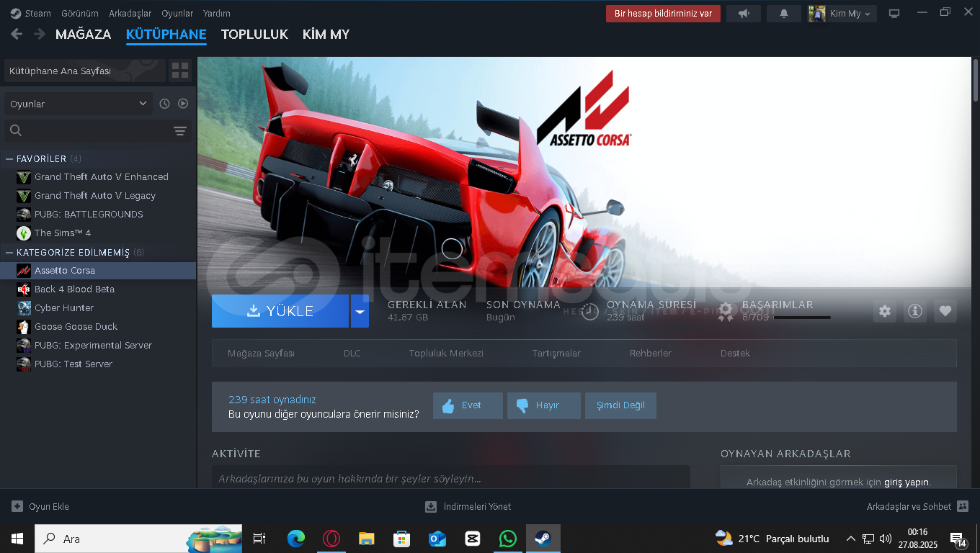Open the announcements megaphone icon
Image resolution: width=980 pixels, height=553 pixels.
(x=744, y=13)
